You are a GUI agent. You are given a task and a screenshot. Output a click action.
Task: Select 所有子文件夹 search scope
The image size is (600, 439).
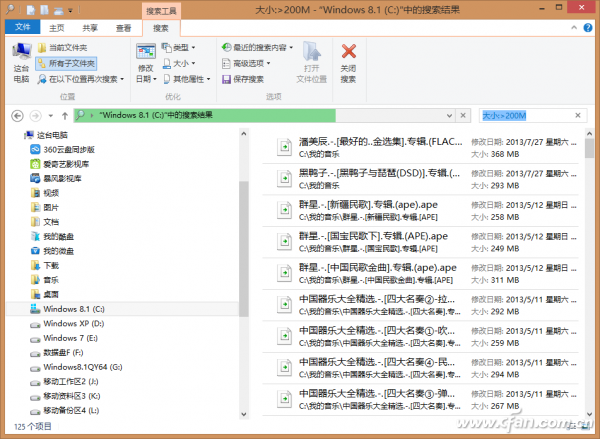(66, 64)
